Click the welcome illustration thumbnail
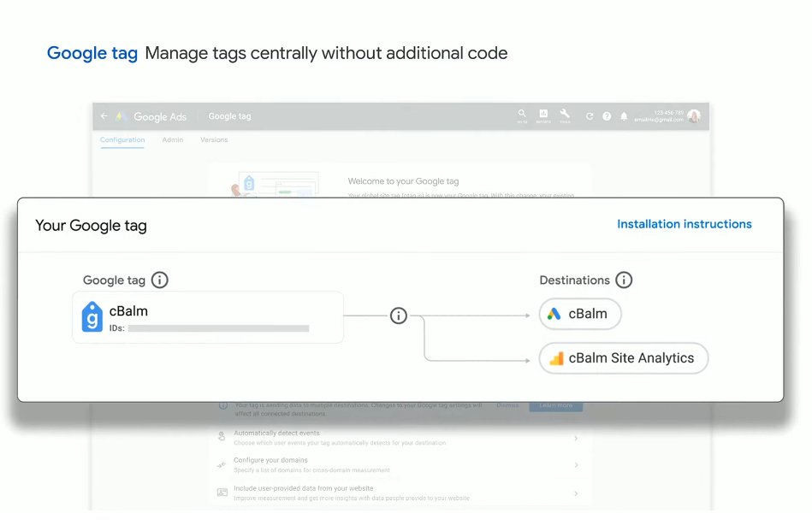 click(x=275, y=185)
